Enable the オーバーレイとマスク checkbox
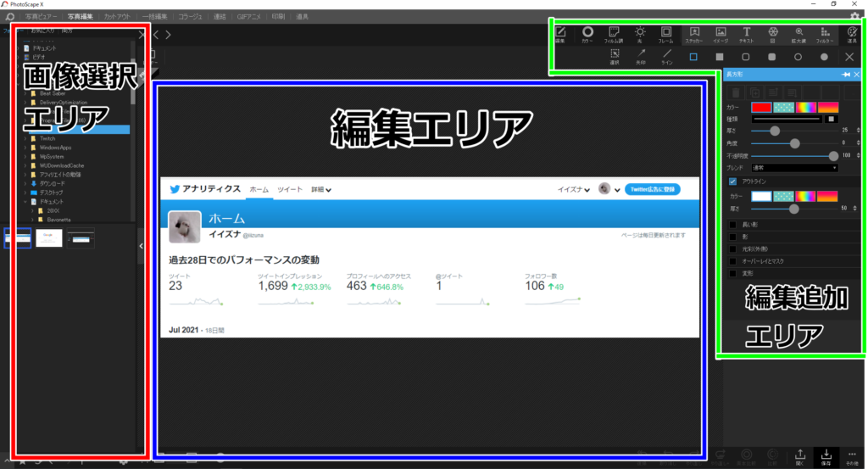The width and height of the screenshot is (868, 469). [x=732, y=262]
